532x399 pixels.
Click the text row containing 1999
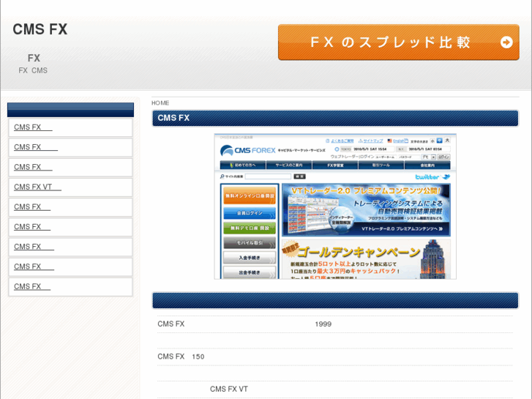[335, 324]
